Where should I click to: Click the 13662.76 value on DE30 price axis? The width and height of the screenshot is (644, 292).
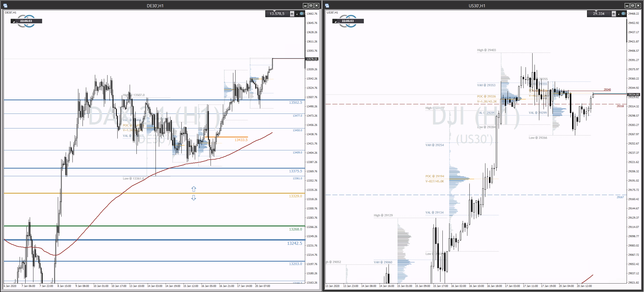point(312,14)
